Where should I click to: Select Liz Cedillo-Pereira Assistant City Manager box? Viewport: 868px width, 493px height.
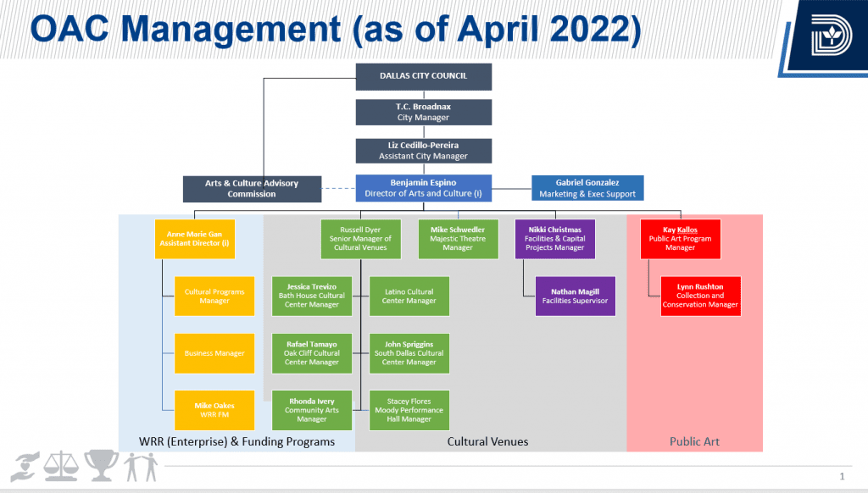[x=424, y=151]
